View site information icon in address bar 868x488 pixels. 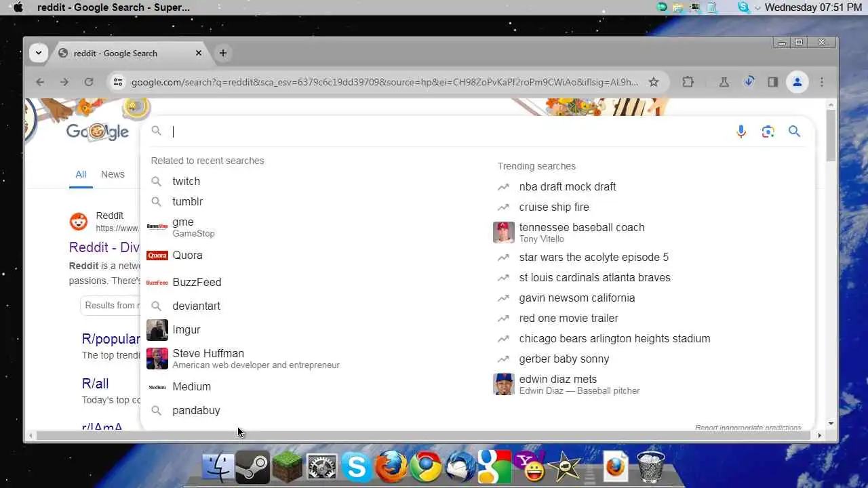coord(118,82)
